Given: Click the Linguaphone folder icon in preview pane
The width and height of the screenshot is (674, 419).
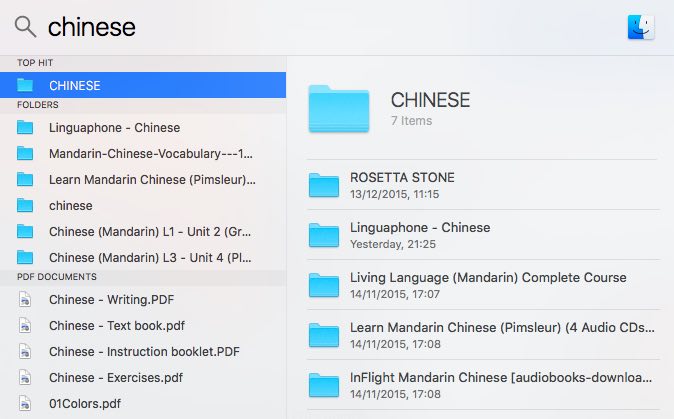Looking at the screenshot, I should 324,235.
